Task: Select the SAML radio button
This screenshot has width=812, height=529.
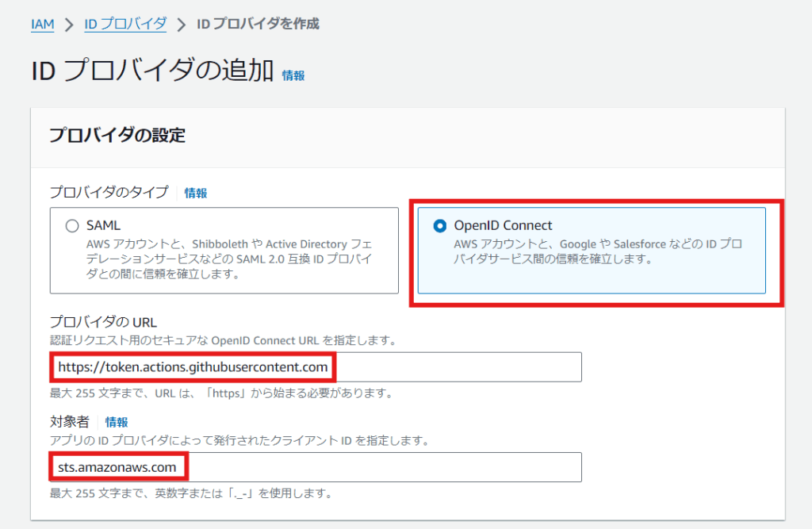Action: 73,226
